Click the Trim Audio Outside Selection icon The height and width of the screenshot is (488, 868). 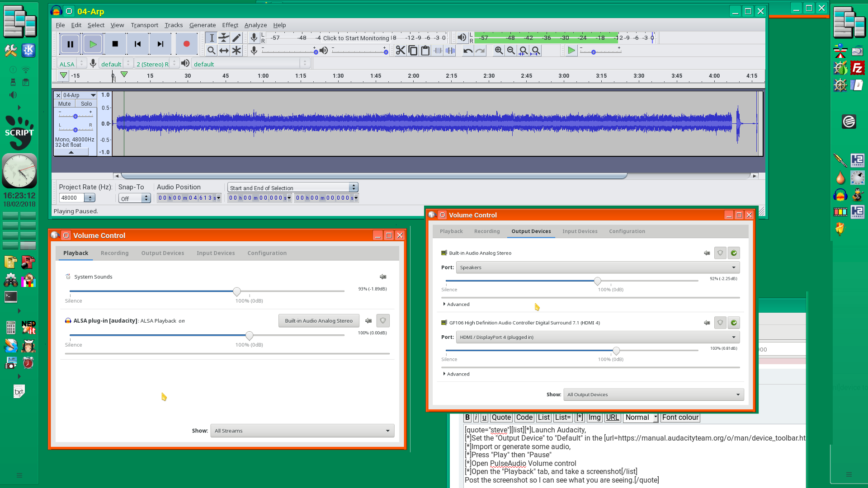[x=438, y=51]
